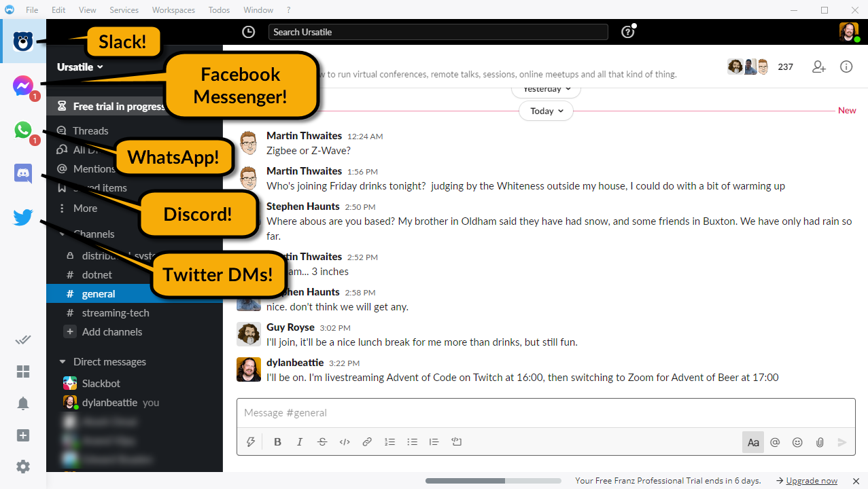Dismiss the Franz trial notice bar
This screenshot has height=489, width=868.
(856, 481)
